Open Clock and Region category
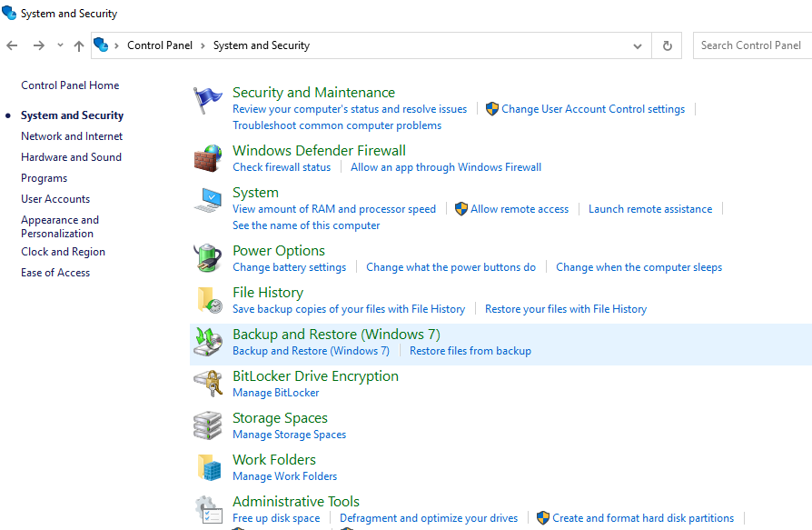Image resolution: width=812 pixels, height=530 pixels. click(x=63, y=252)
